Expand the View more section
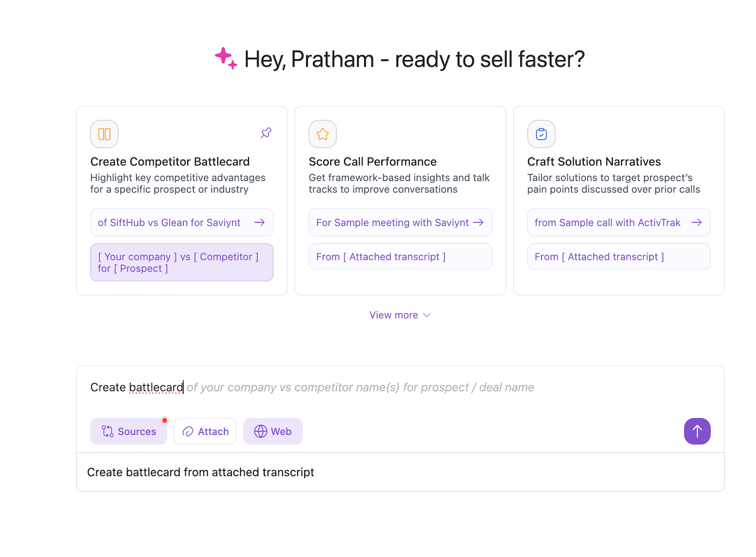The width and height of the screenshot is (756, 557). 400,315
